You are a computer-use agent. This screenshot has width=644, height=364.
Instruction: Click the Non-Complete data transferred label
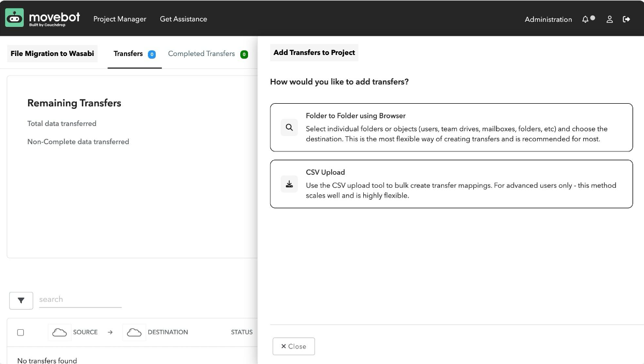click(78, 142)
